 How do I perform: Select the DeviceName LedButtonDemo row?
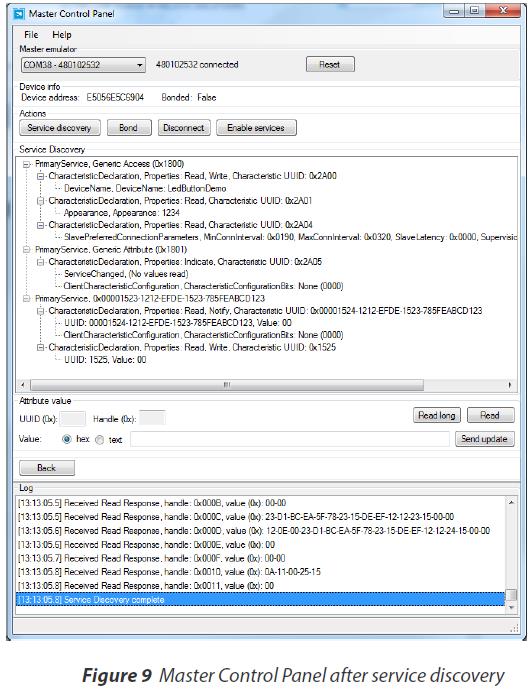(145, 189)
